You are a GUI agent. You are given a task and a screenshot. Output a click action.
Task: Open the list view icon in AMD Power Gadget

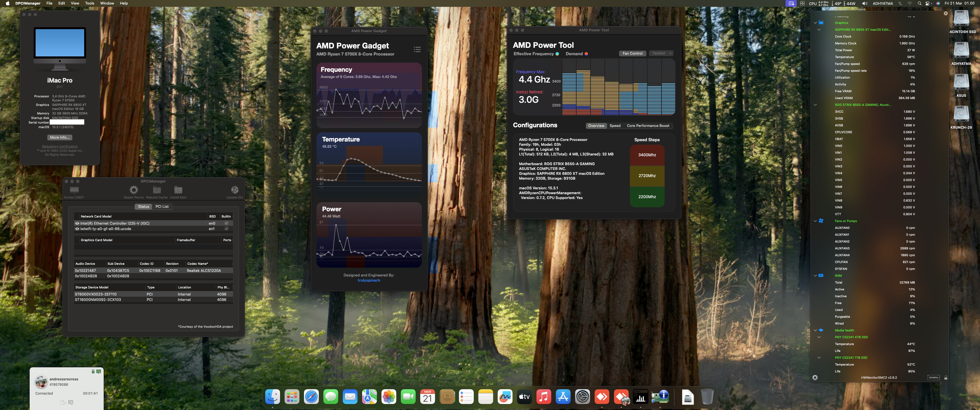(x=417, y=50)
